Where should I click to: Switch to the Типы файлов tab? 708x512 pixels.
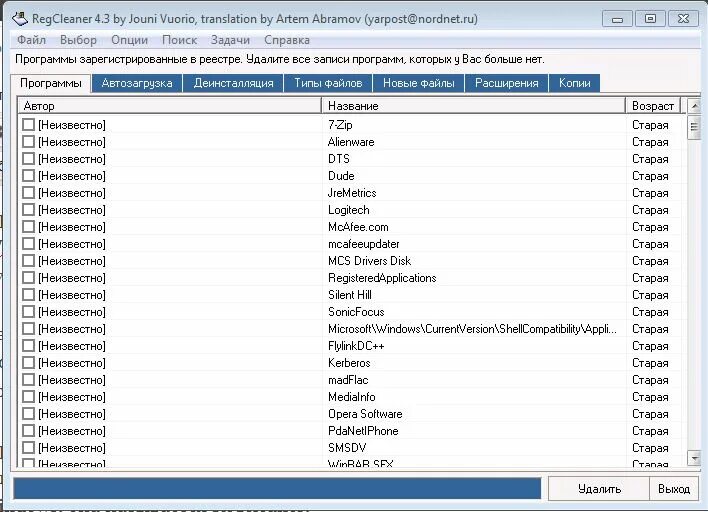click(x=328, y=84)
